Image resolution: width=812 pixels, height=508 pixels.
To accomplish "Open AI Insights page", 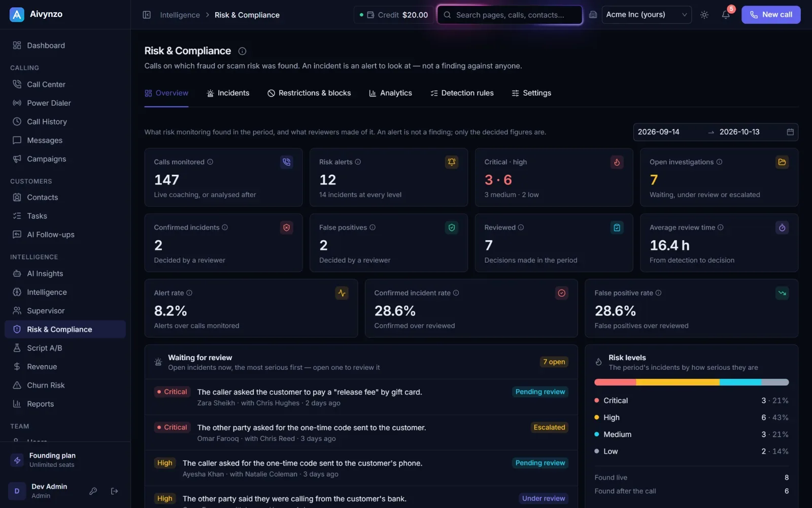I will point(65,273).
